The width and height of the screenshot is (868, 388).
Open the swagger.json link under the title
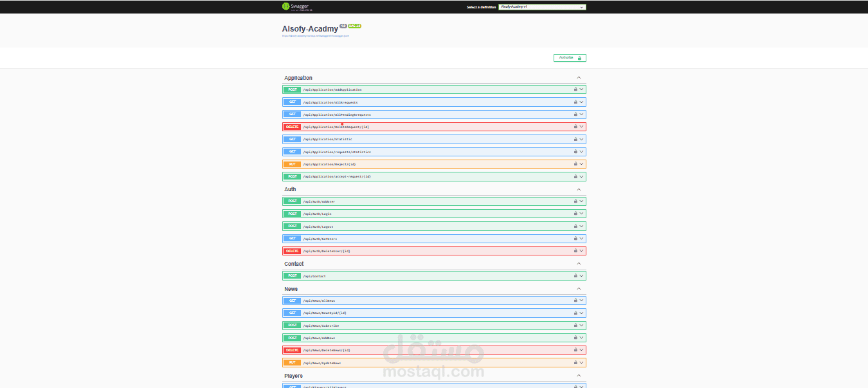coord(315,36)
